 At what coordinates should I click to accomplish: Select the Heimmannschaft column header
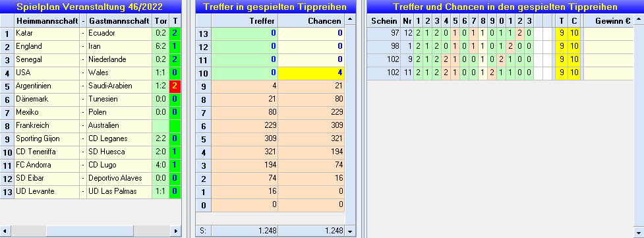[47, 21]
